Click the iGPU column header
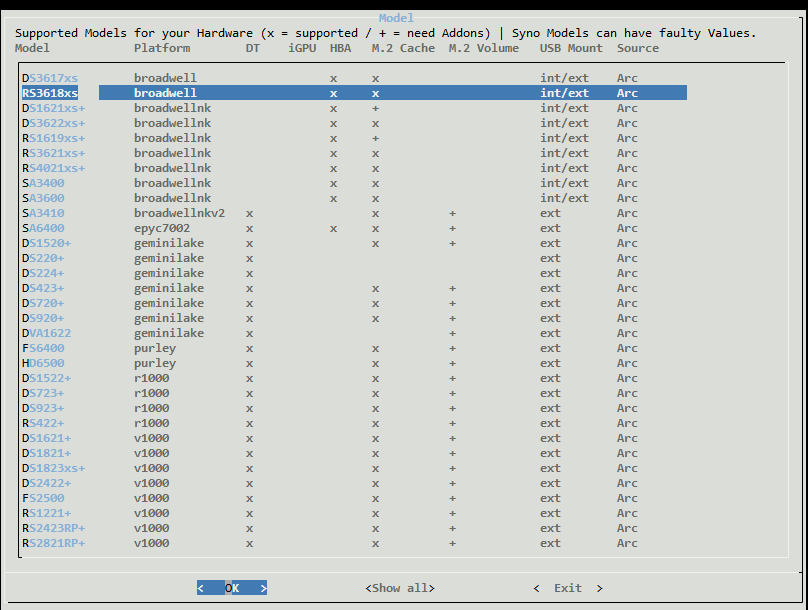Screen dimensions: 808x610 click(x=302, y=48)
